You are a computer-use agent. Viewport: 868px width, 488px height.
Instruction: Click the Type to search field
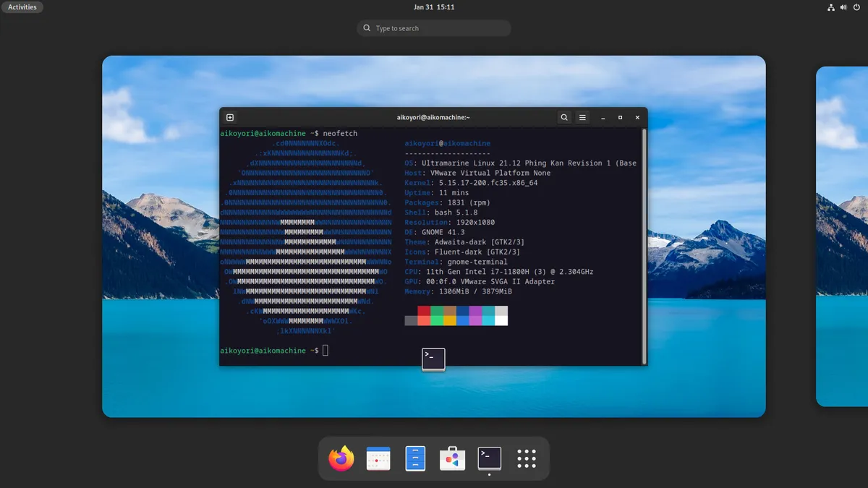(433, 27)
